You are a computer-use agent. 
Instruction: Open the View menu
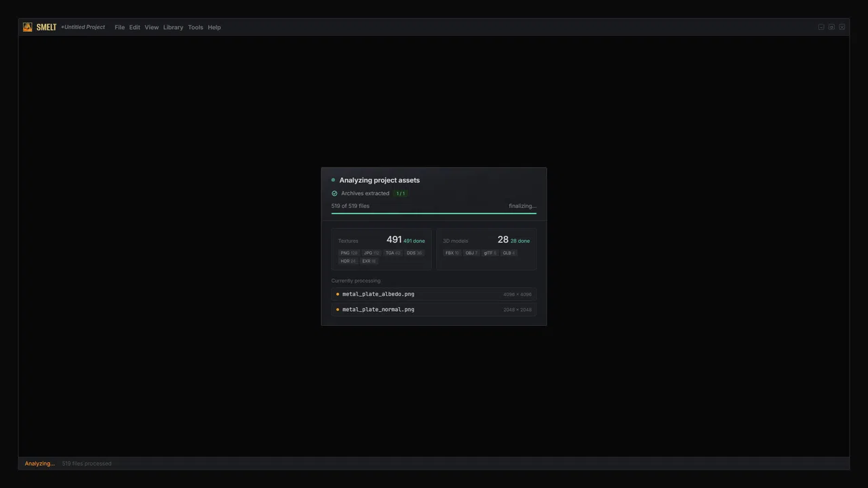151,27
